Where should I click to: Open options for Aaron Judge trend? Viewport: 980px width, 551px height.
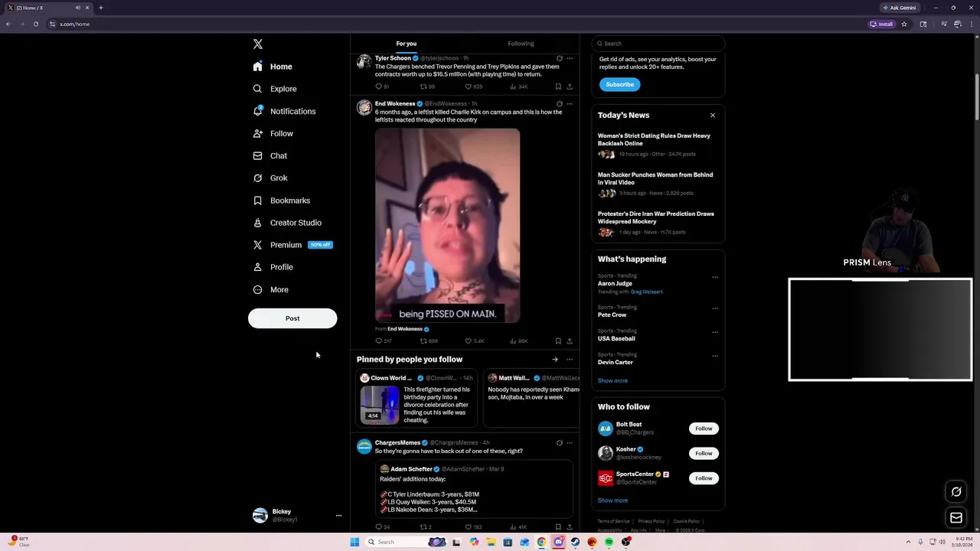click(x=715, y=277)
